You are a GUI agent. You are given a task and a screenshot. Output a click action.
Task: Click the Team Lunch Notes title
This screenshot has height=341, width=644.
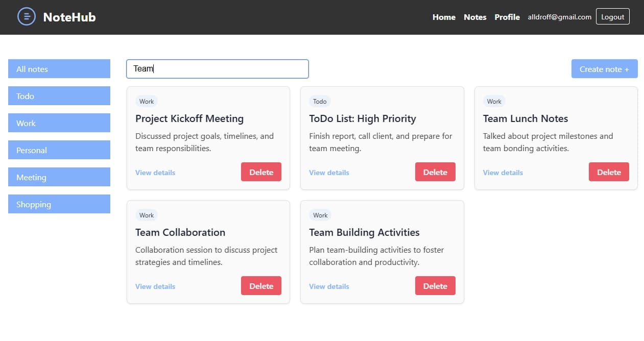526,118
